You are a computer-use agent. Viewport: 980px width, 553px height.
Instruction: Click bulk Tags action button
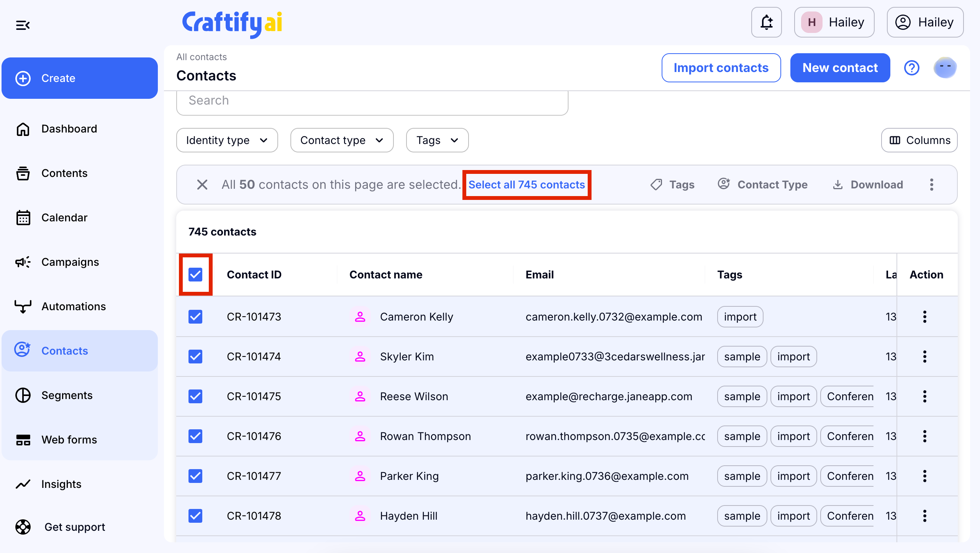673,185
